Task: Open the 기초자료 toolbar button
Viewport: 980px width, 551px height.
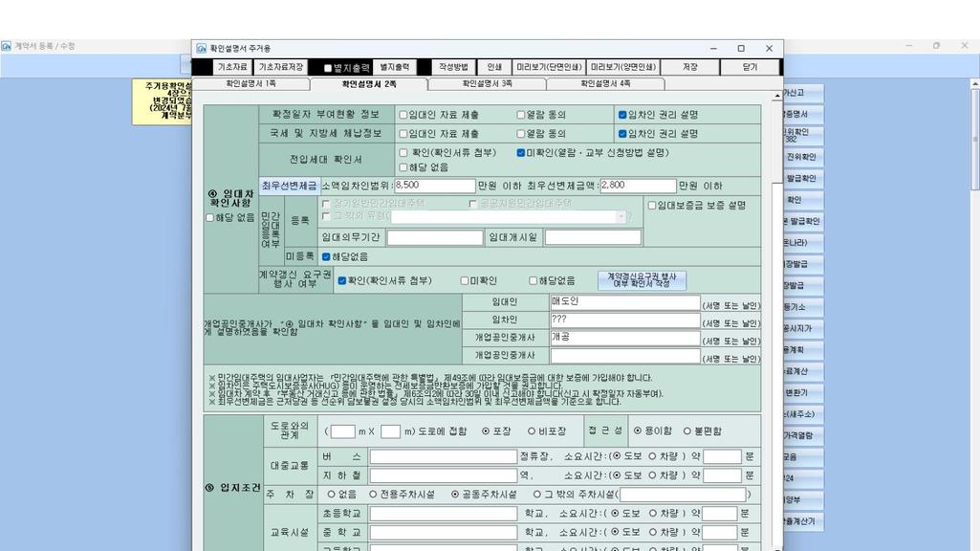Action: pos(232,67)
